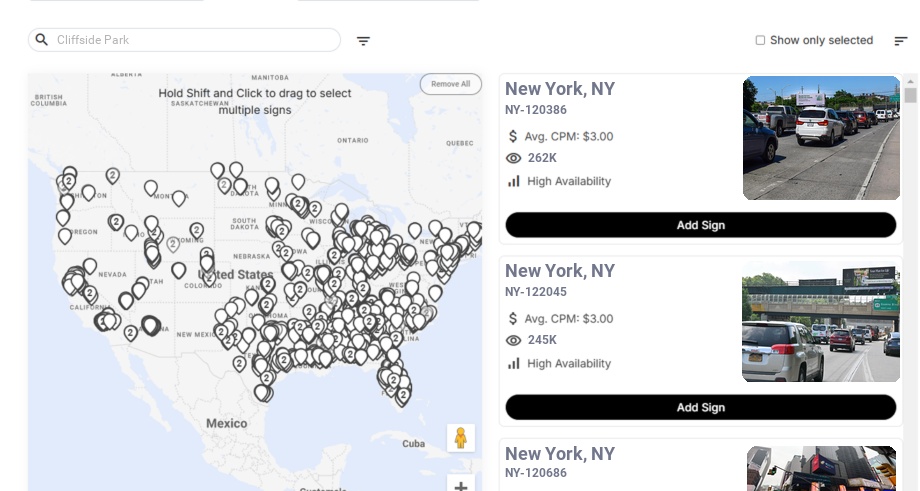Click the eye impressions icon for NY-122045
Viewport: 920px width, 491px height.
click(514, 340)
